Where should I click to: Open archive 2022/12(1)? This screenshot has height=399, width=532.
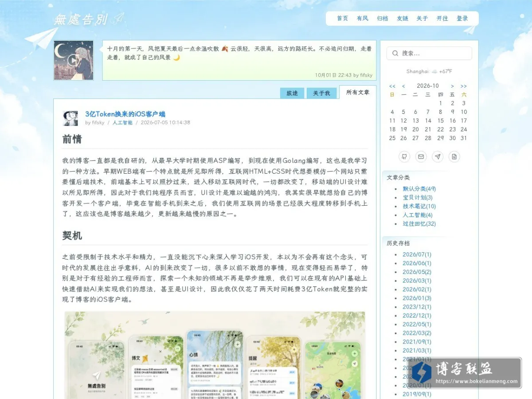tap(417, 316)
